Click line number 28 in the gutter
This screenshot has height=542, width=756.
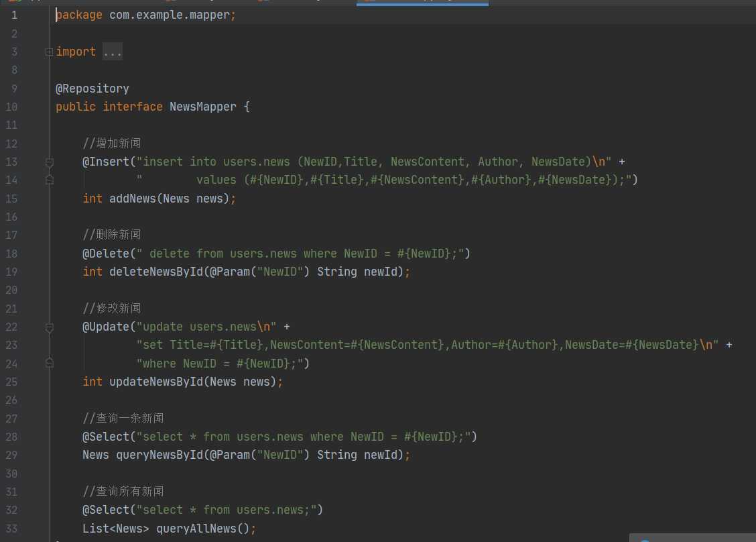[x=11, y=437]
